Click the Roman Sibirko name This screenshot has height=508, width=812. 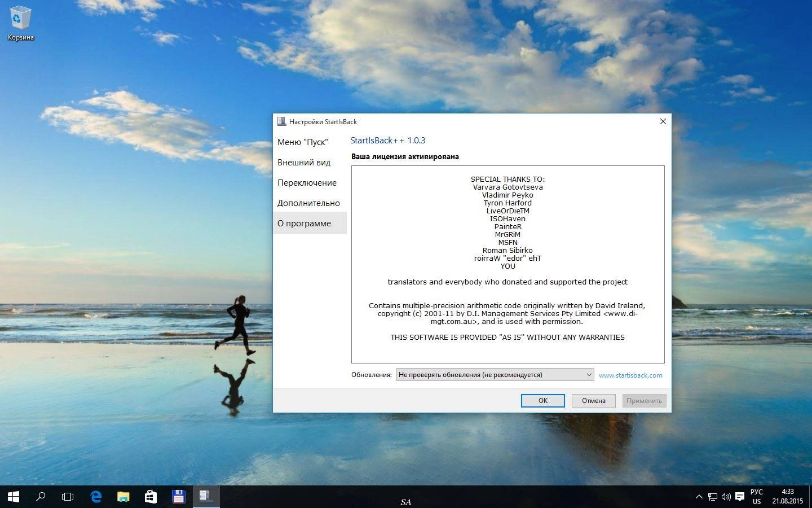click(x=507, y=251)
